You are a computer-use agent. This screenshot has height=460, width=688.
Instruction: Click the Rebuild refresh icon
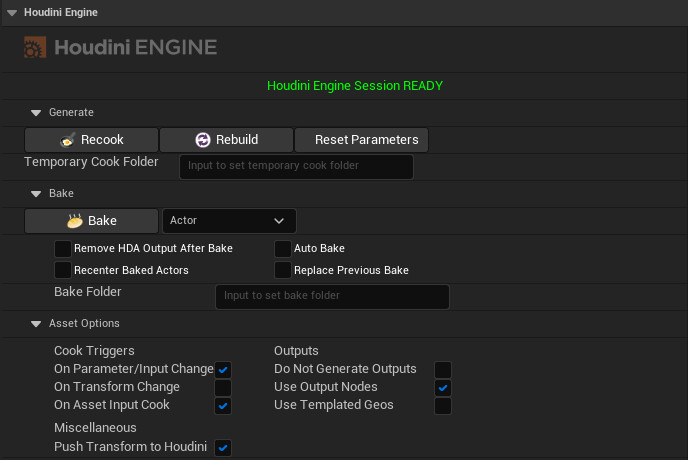tap(203, 140)
